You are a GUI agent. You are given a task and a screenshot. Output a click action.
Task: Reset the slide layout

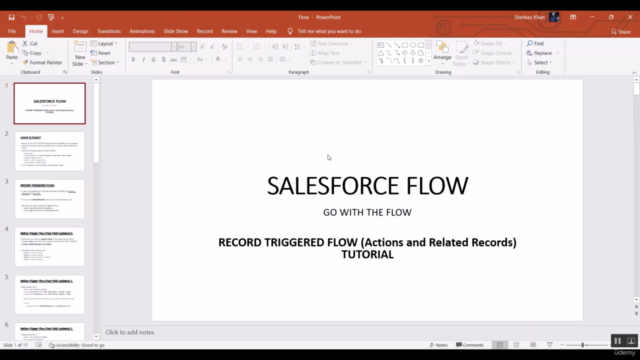tap(100, 53)
